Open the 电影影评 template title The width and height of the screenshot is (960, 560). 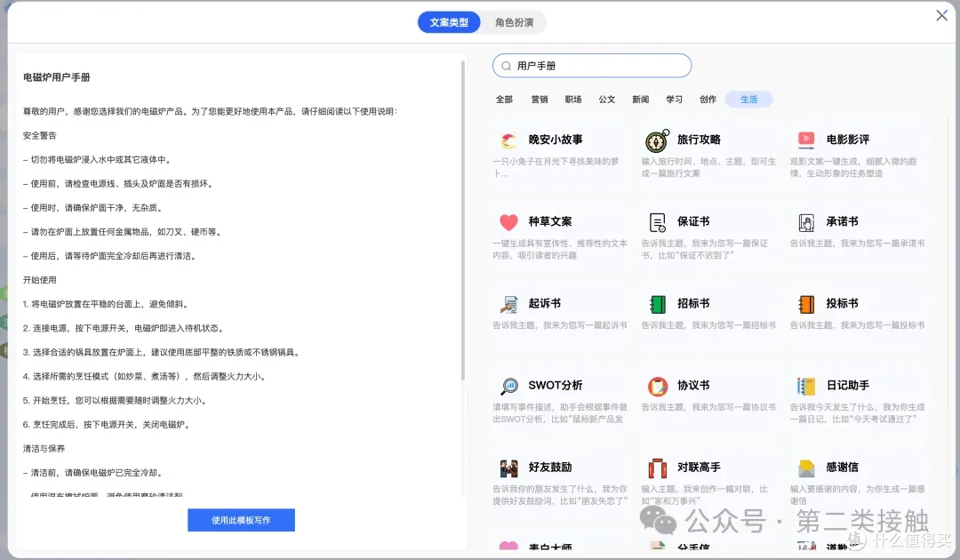click(847, 140)
